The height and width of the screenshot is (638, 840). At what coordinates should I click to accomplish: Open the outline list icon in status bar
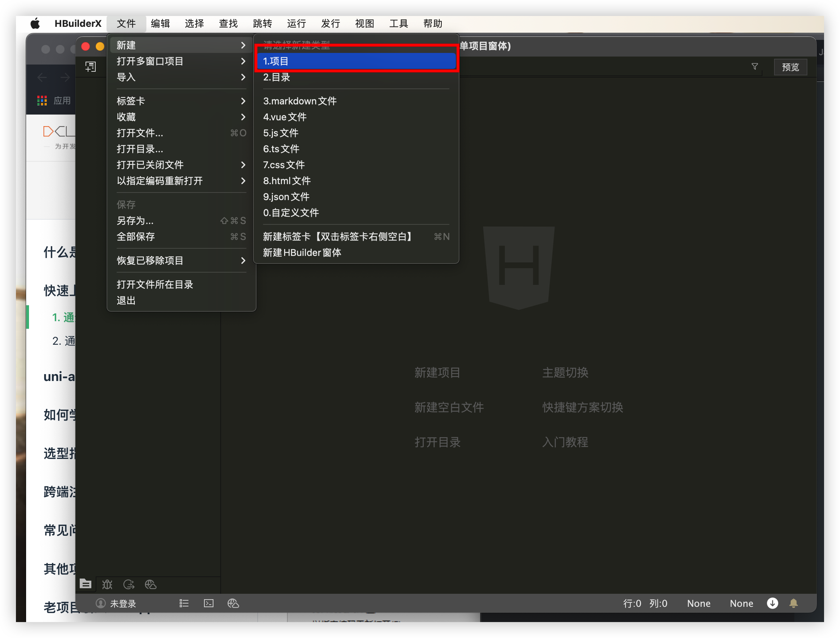click(x=184, y=603)
